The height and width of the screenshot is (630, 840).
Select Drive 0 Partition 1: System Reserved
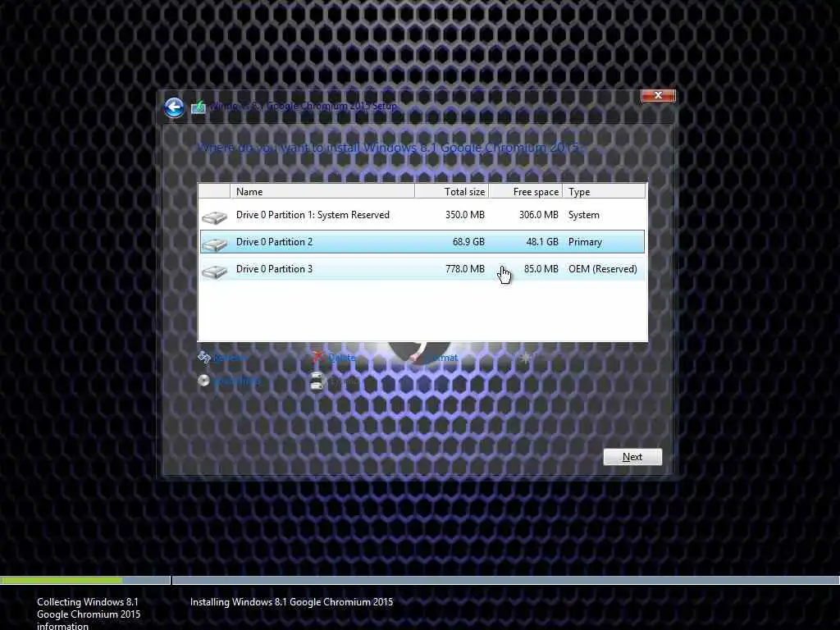313,215
